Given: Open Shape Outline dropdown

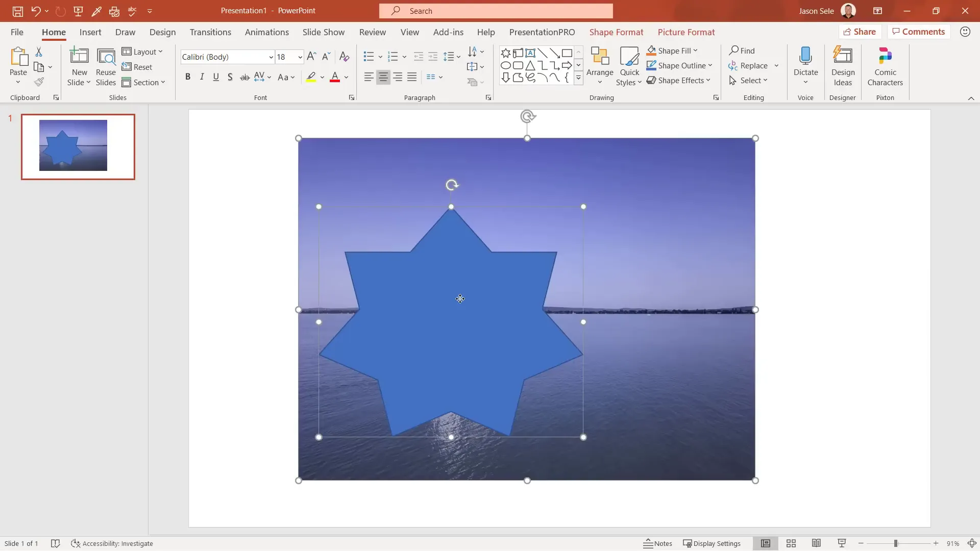Looking at the screenshot, I should (679, 65).
